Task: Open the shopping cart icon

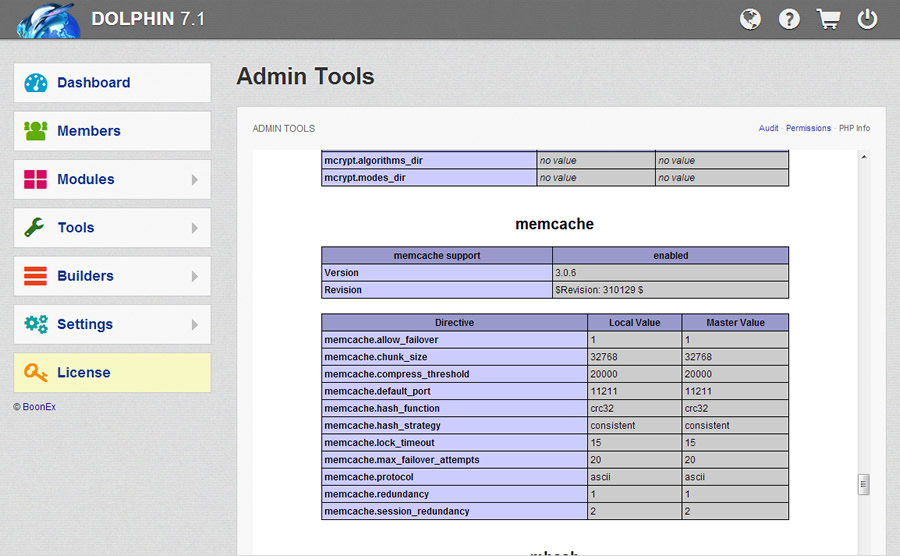Action: [x=828, y=19]
